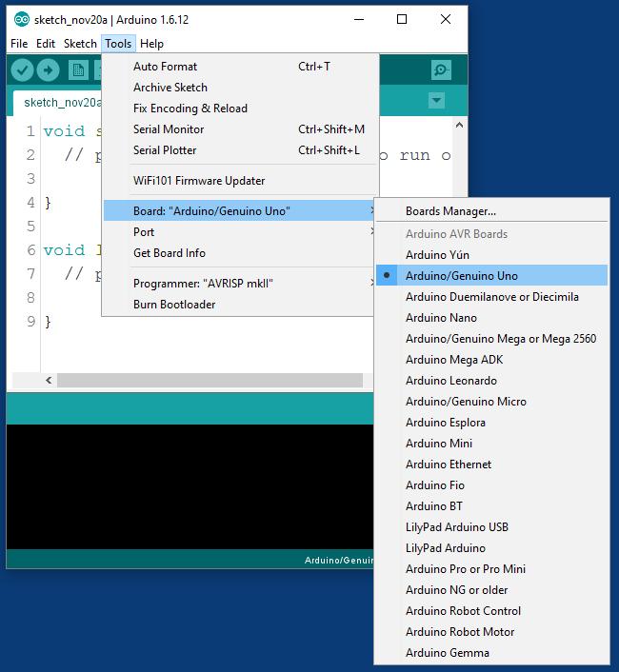Close the open Tools menu
This screenshot has width=619, height=672.
point(118,44)
